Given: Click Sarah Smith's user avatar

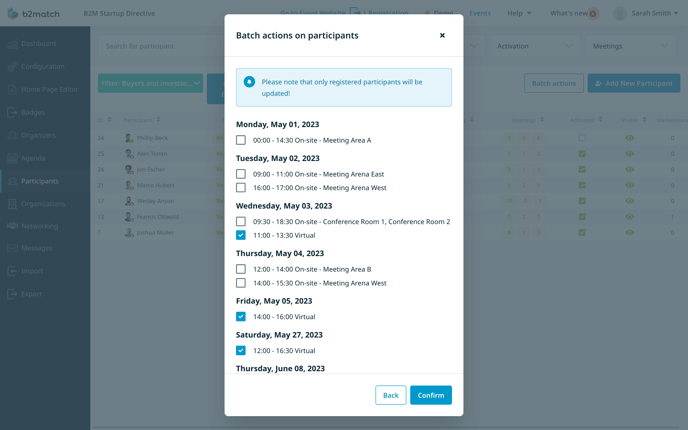Looking at the screenshot, I should (620, 13).
